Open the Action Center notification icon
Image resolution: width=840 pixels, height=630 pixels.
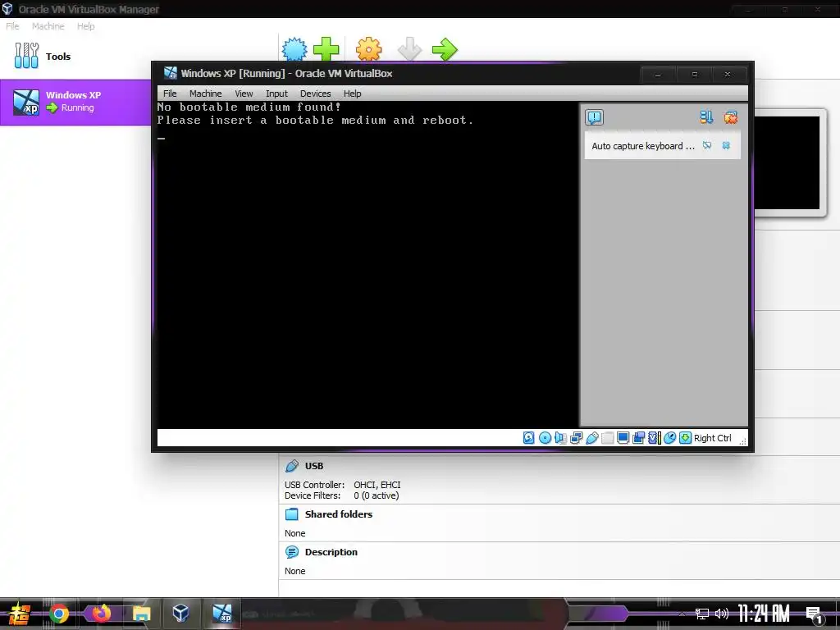pyautogui.click(x=815, y=614)
